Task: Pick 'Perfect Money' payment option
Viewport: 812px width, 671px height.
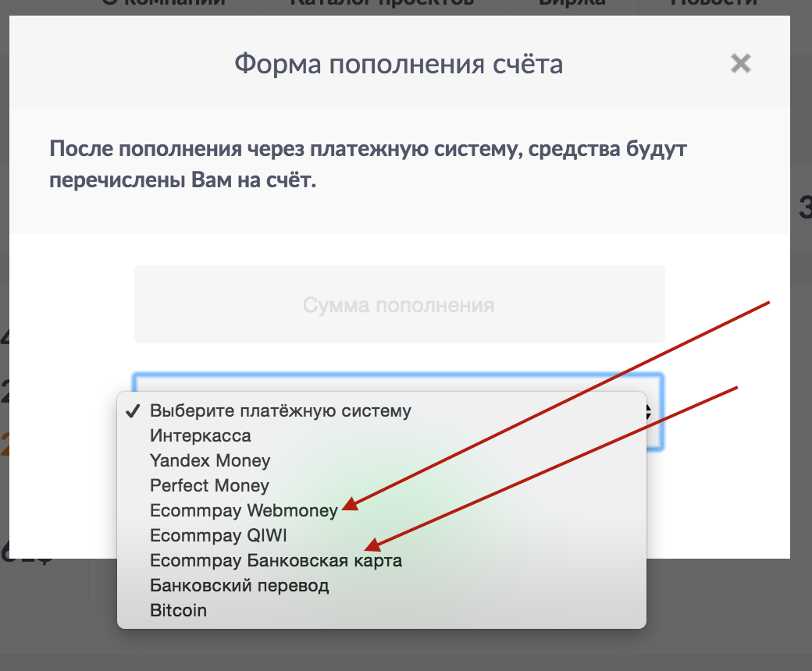Action: coord(382,485)
